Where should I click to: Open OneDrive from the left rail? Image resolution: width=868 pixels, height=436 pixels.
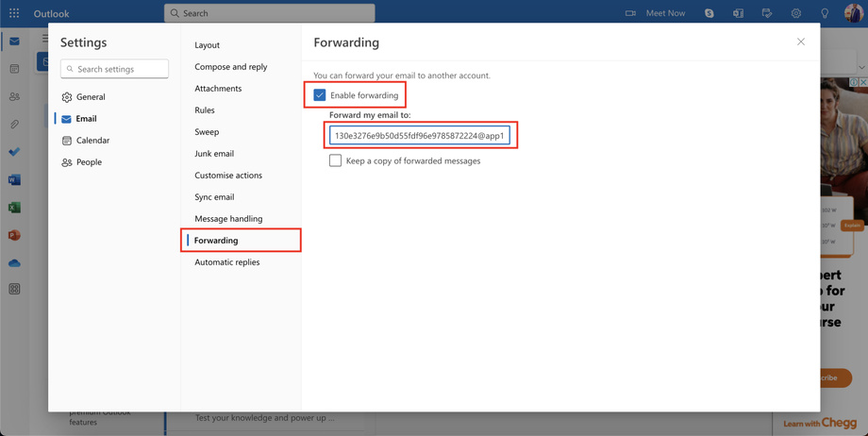click(14, 263)
